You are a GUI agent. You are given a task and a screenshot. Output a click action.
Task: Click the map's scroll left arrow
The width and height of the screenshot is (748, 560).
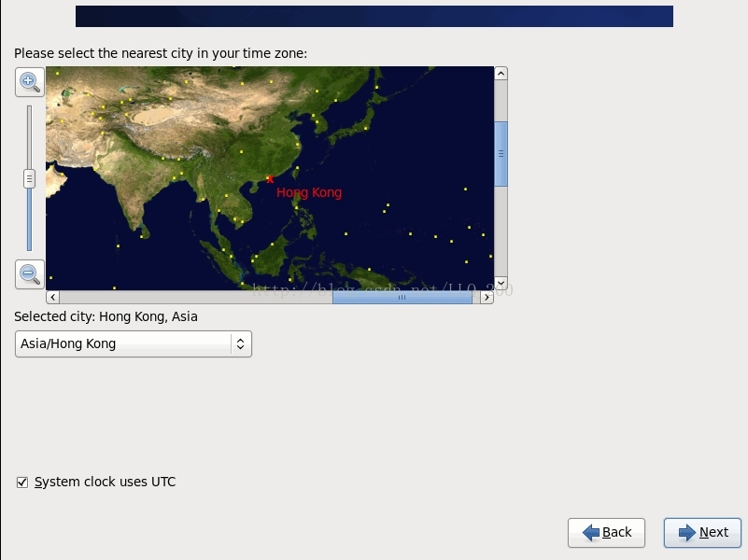(x=53, y=298)
